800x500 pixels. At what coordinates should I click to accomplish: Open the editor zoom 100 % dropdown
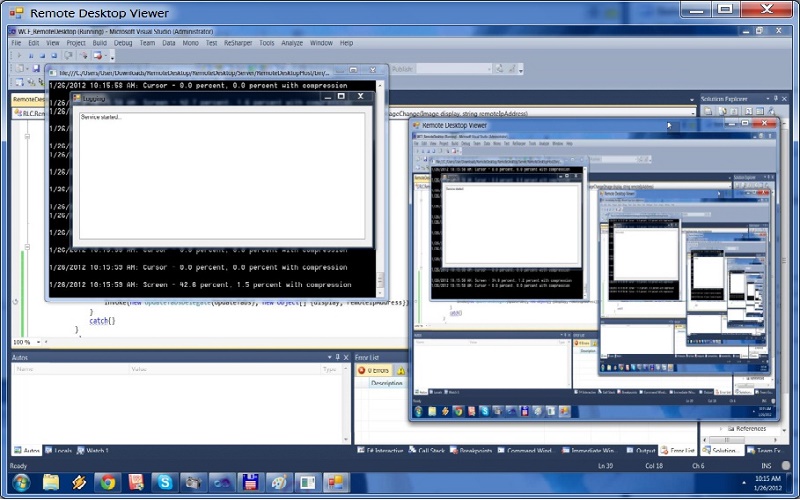pyautogui.click(x=39, y=342)
